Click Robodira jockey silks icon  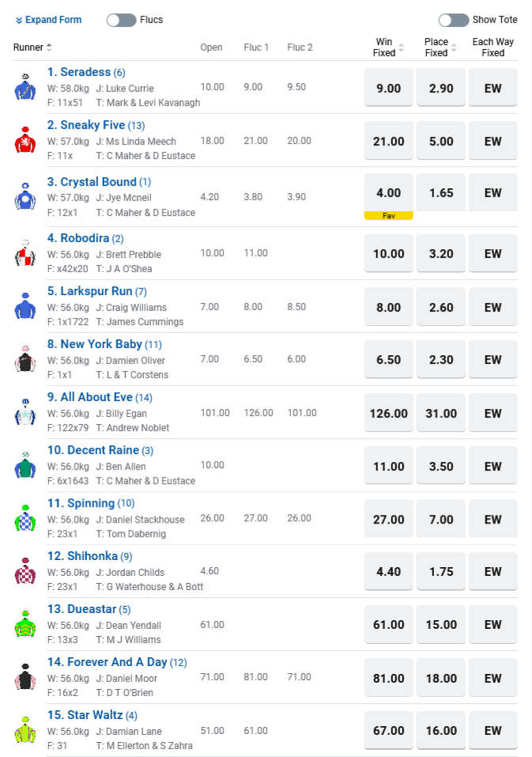click(25, 253)
